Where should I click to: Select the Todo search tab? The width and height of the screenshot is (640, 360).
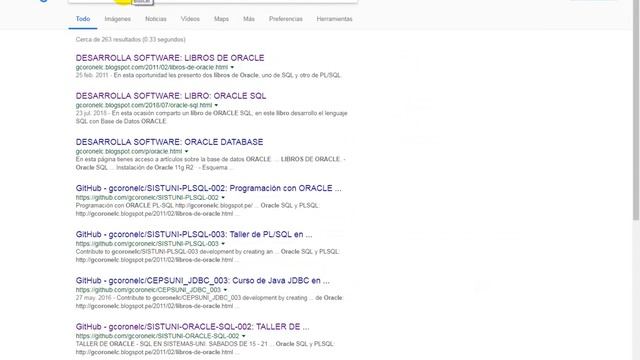coord(83,19)
